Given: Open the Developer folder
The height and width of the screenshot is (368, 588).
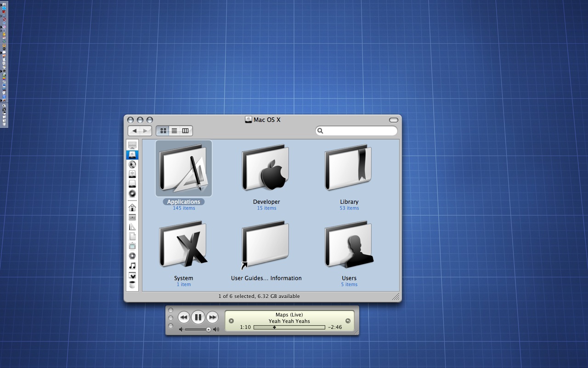Looking at the screenshot, I should click(266, 168).
